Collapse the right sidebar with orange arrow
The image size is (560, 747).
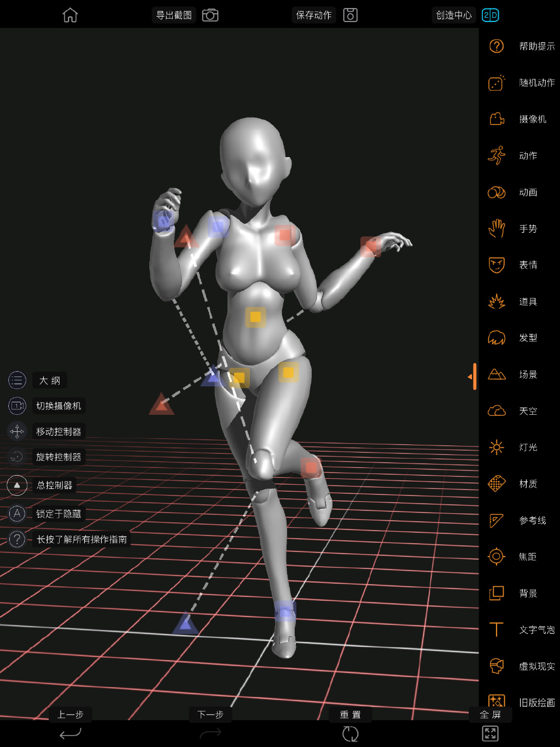point(472,377)
